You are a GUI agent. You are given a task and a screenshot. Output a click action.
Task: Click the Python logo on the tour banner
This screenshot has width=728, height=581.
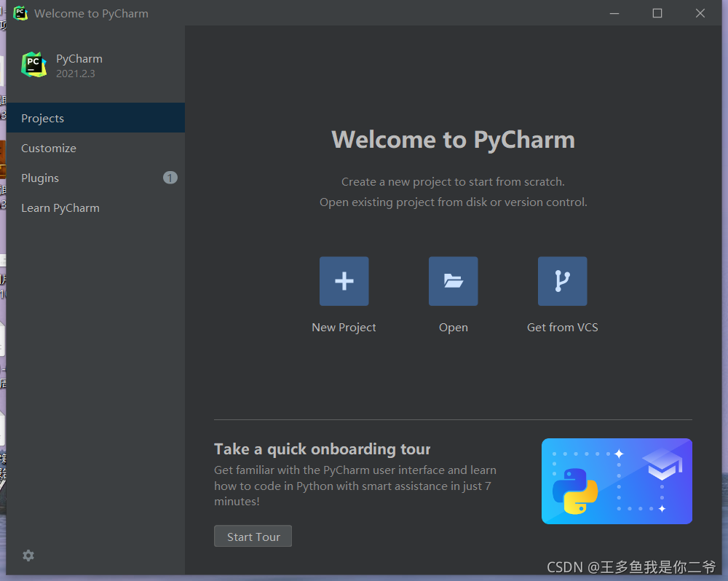[574, 491]
